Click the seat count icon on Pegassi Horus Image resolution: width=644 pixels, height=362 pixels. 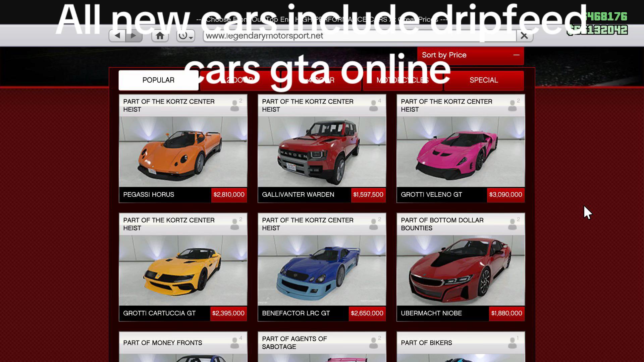coord(236,105)
